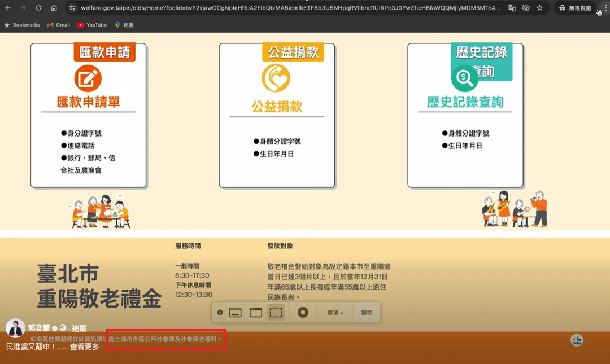The image size is (610, 364).
Task: Click 追蹤 follow next to 郭音蘭
Action: click(80, 328)
